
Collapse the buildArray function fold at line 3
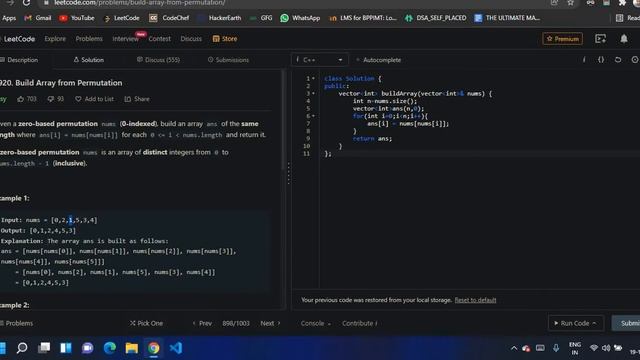point(313,93)
